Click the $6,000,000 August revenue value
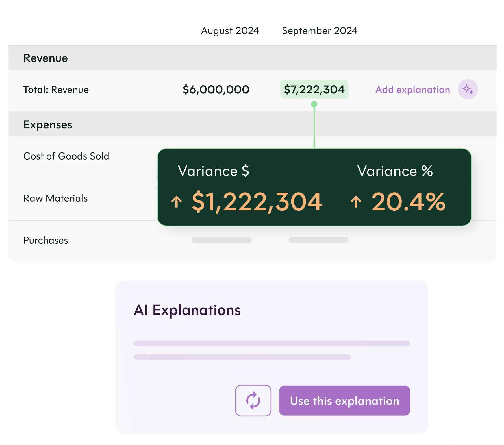This screenshot has width=504, height=445. (x=216, y=89)
